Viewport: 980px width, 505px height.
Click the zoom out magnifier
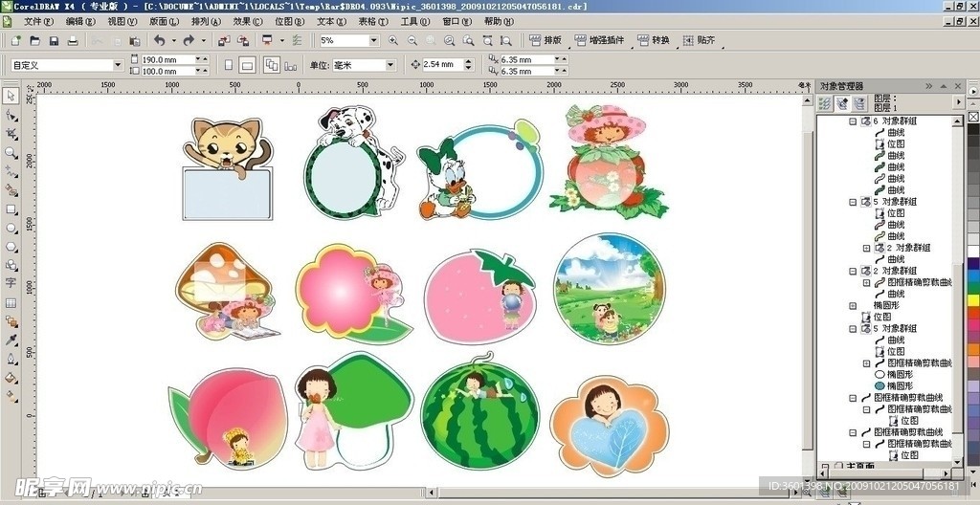click(x=412, y=40)
